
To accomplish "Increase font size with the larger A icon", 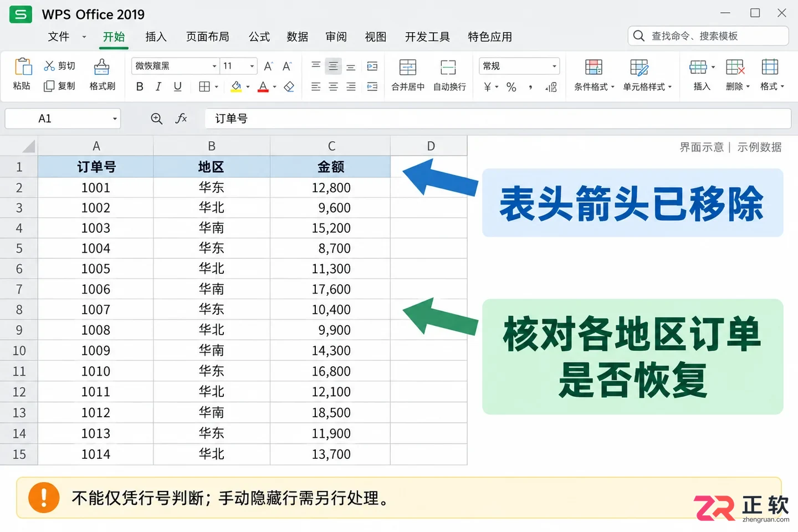I will pos(269,66).
